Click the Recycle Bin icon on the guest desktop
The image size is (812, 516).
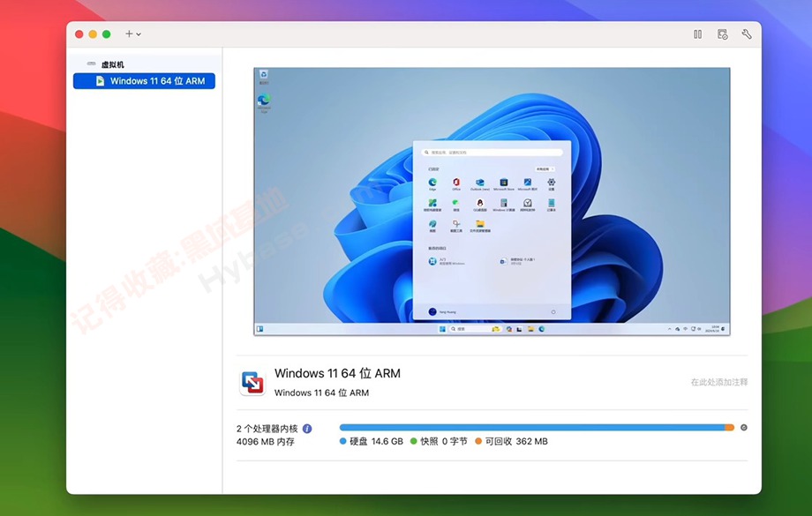pos(264,77)
